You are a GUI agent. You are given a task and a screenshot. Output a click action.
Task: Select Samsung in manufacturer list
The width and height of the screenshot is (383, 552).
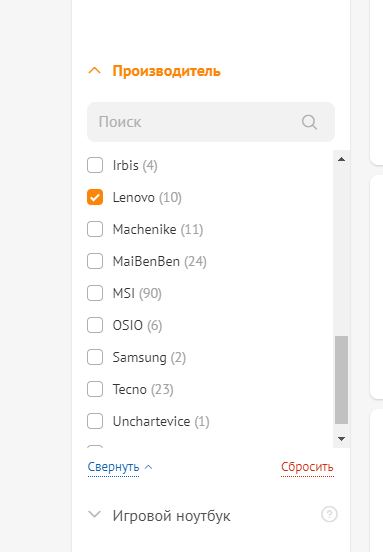95,357
